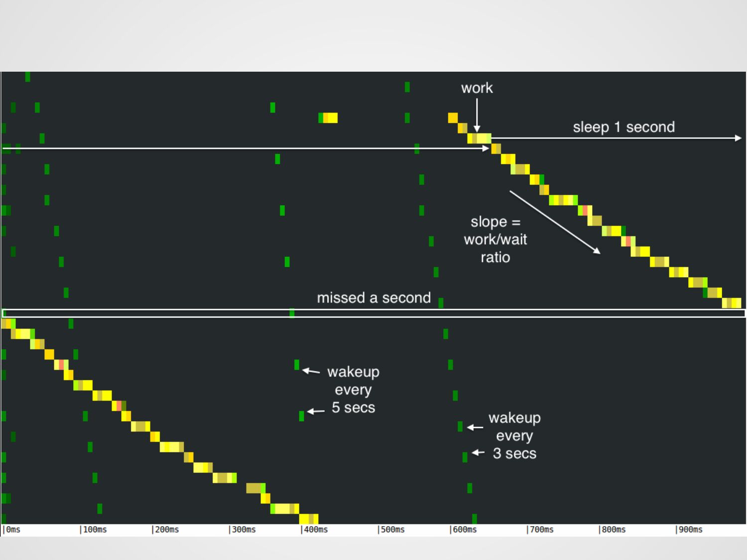The image size is (747, 560).
Task: Click the 100ms time axis label
Action: point(94,530)
